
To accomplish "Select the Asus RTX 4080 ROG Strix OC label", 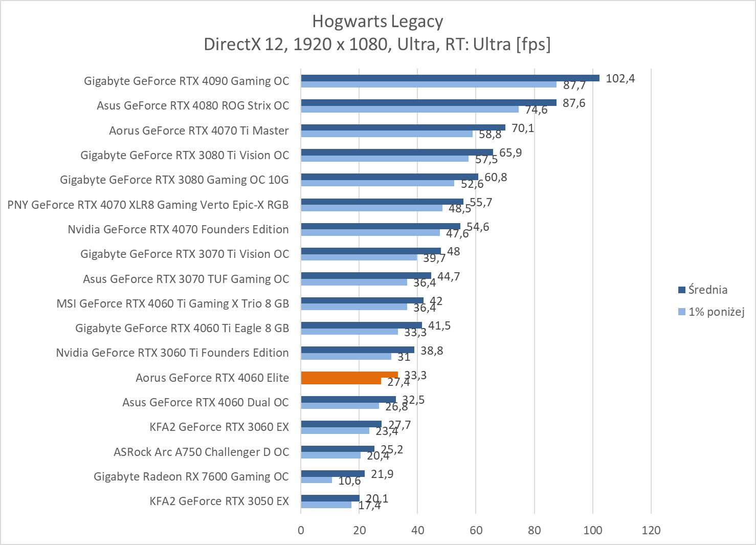I will [193, 106].
